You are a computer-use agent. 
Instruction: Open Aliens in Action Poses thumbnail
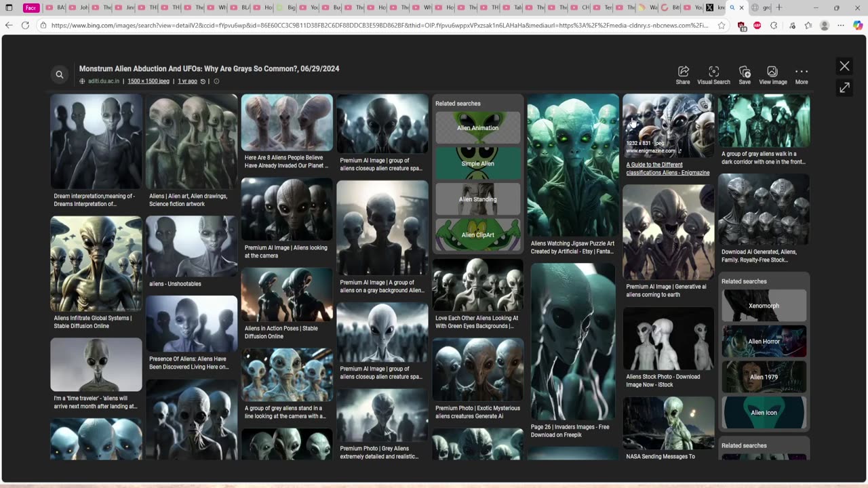pos(287,295)
